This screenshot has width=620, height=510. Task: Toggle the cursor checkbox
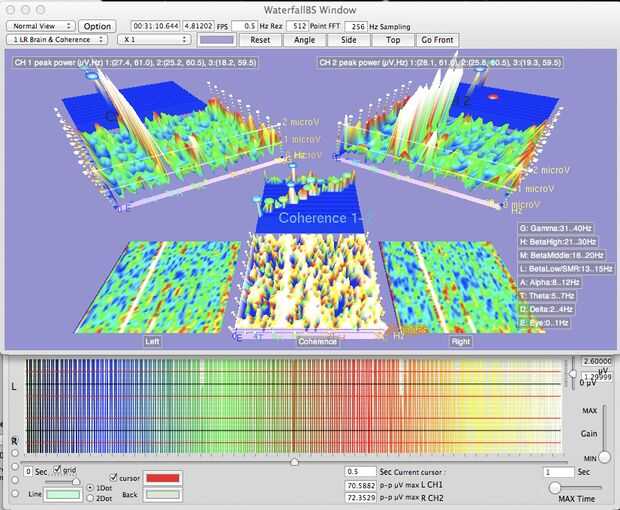click(x=114, y=477)
